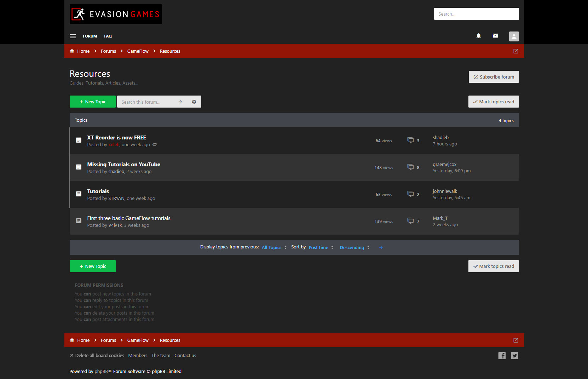The image size is (588, 379).
Task: Open last poster graemejcox profile
Action: pos(444,165)
